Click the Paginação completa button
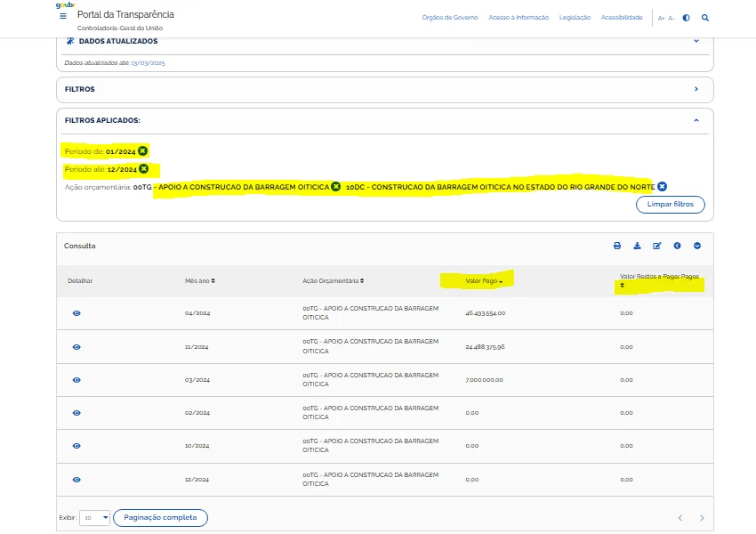Screen dimensions: 756x534 [x=160, y=518]
